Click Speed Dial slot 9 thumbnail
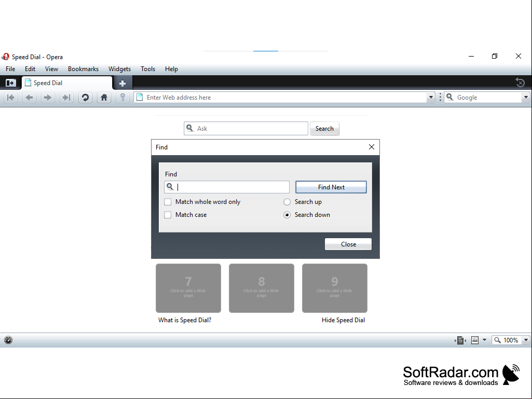Image resolution: width=532 pixels, height=399 pixels. (335, 288)
